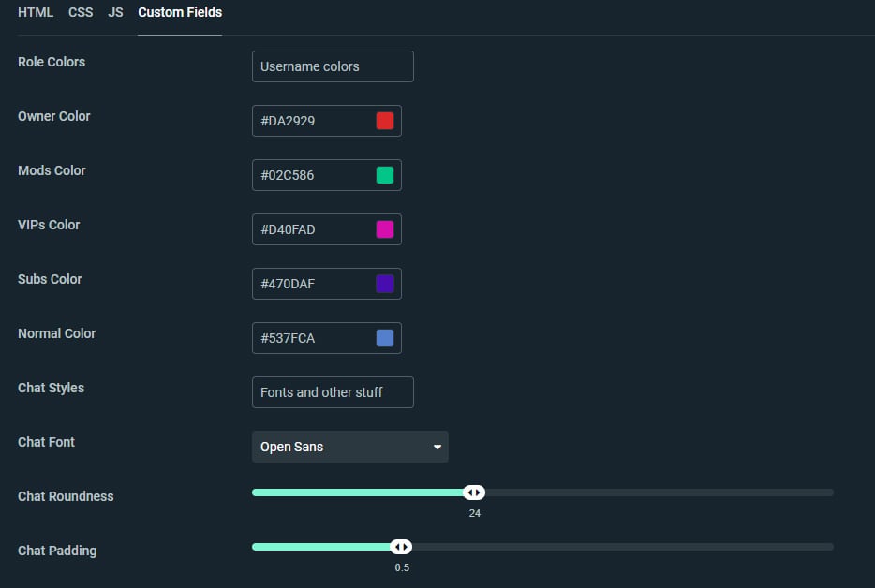Click the blue Normal Color swatch
The width and height of the screenshot is (875, 588).
click(385, 338)
